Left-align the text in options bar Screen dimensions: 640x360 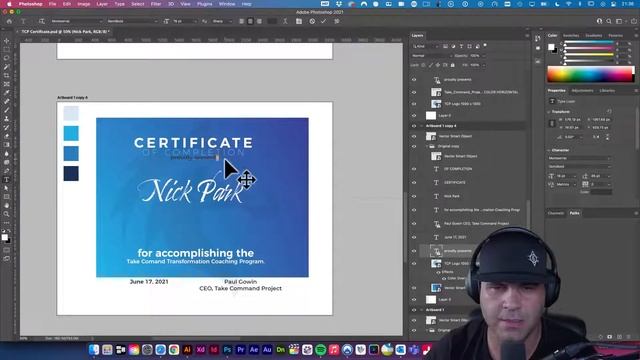(242, 21)
